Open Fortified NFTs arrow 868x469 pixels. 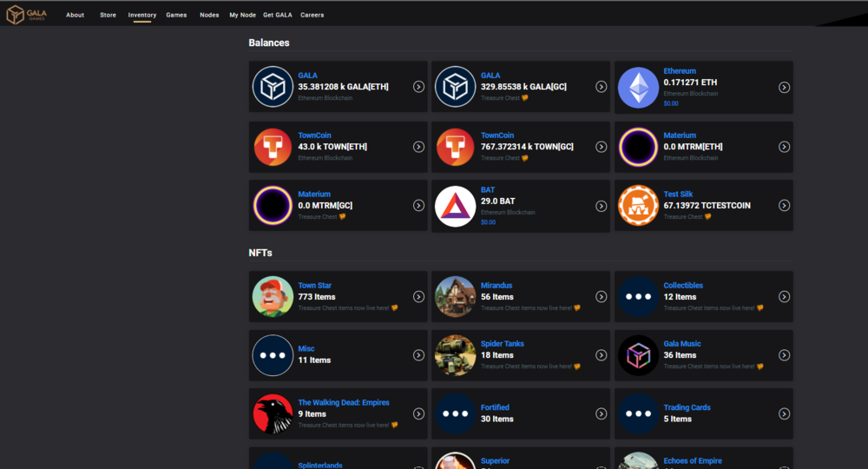602,413
